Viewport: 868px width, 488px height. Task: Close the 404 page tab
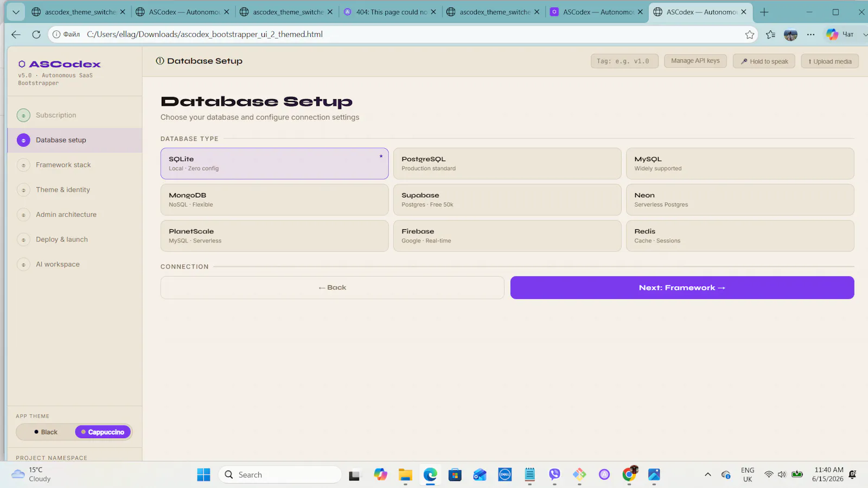(x=433, y=12)
